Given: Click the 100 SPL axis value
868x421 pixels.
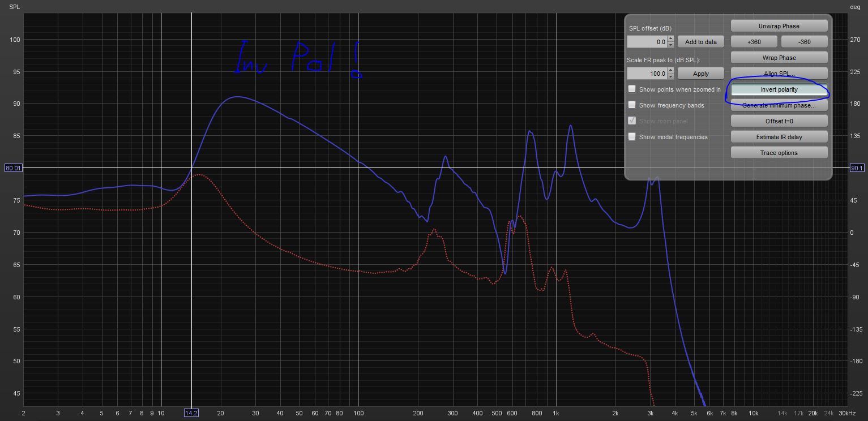Looking at the screenshot, I should 14,40.
